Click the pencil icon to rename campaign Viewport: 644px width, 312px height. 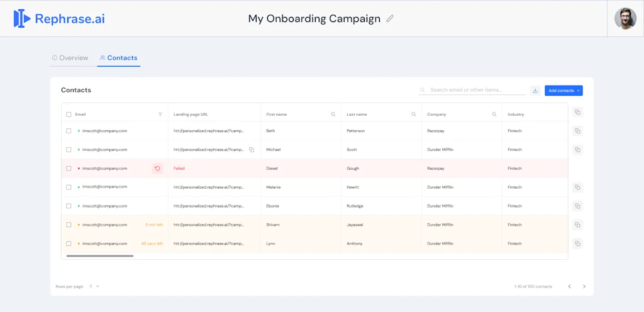(390, 19)
